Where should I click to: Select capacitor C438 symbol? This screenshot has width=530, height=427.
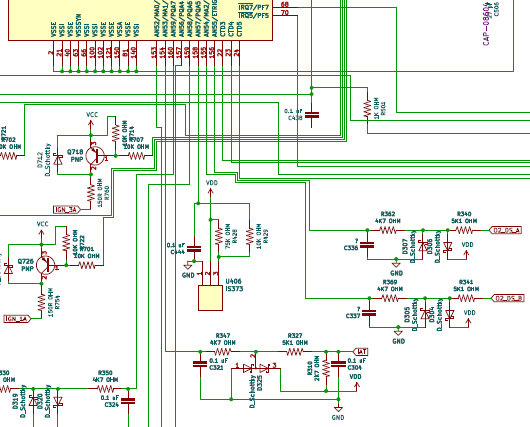312,115
